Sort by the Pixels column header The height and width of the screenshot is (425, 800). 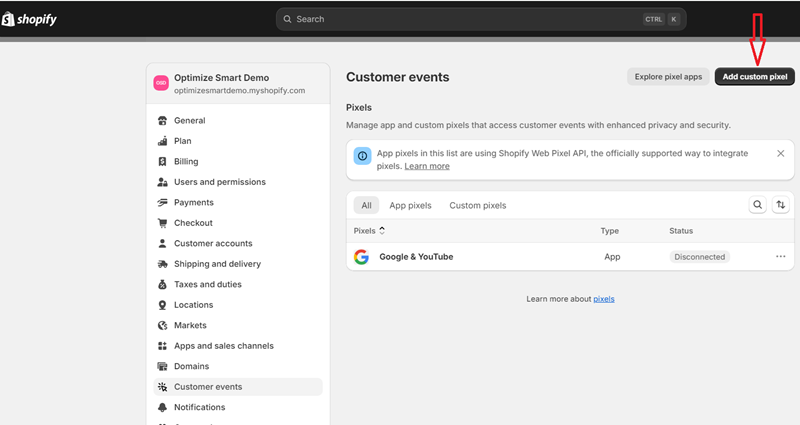click(369, 231)
